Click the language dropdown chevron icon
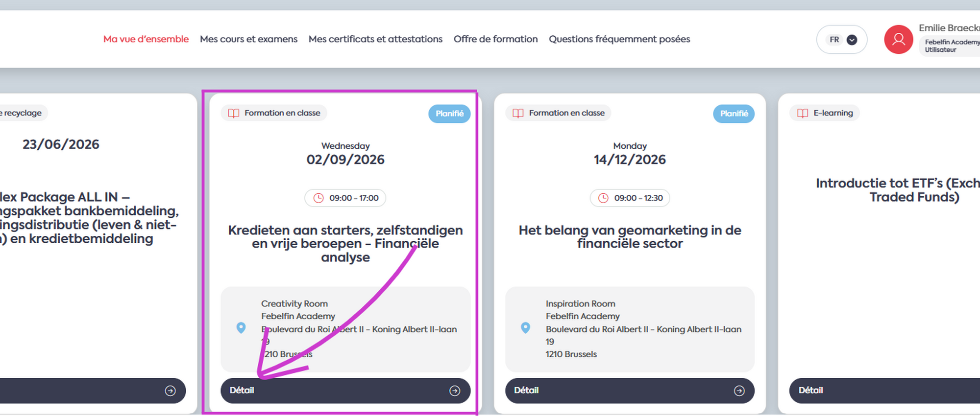This screenshot has width=980, height=416. click(852, 40)
